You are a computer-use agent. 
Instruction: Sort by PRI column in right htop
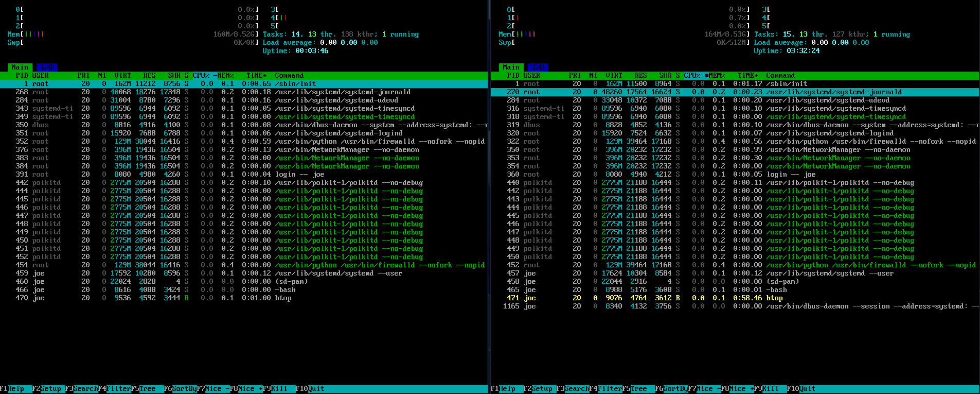[575, 76]
